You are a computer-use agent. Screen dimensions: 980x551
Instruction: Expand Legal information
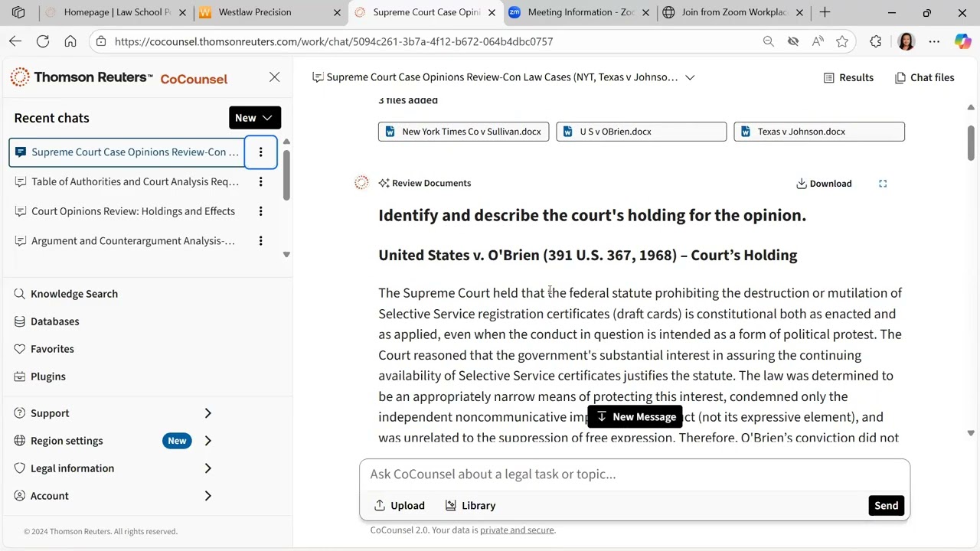click(x=113, y=468)
